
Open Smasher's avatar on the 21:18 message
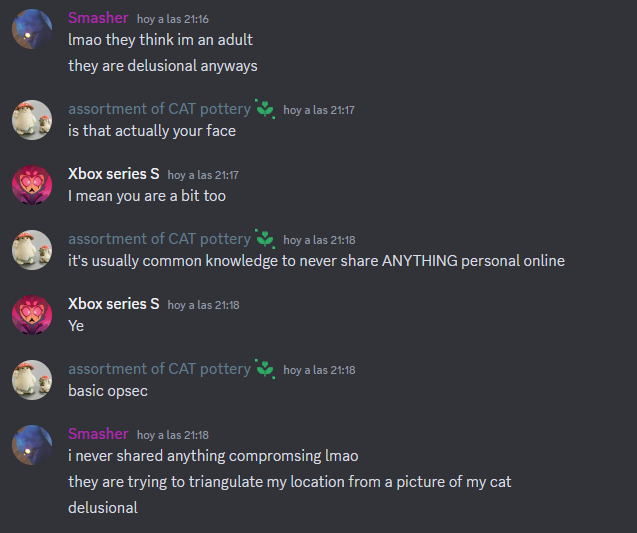pyautogui.click(x=32, y=445)
